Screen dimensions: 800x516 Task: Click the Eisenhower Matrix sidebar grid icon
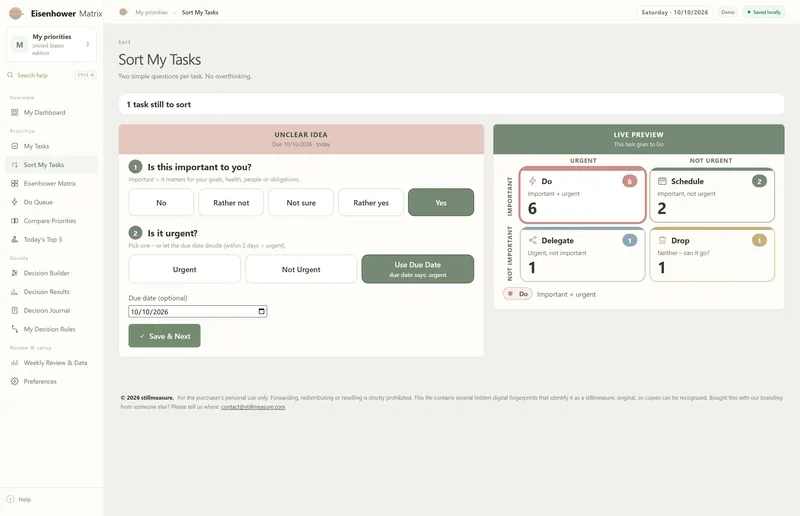(x=14, y=183)
